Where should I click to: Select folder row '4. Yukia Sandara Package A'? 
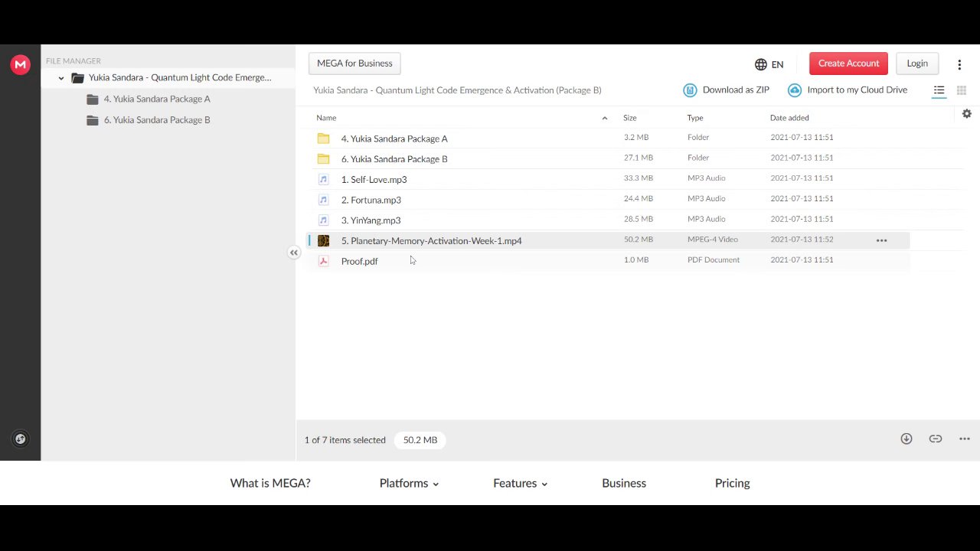click(607, 139)
